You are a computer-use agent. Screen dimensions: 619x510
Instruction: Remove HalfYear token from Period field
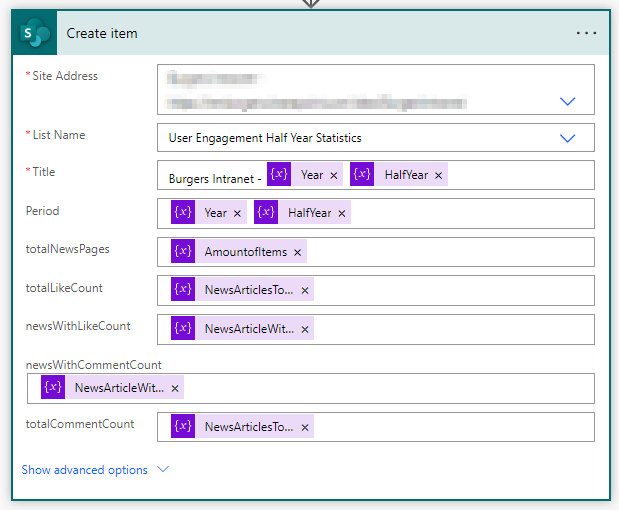(x=342, y=214)
